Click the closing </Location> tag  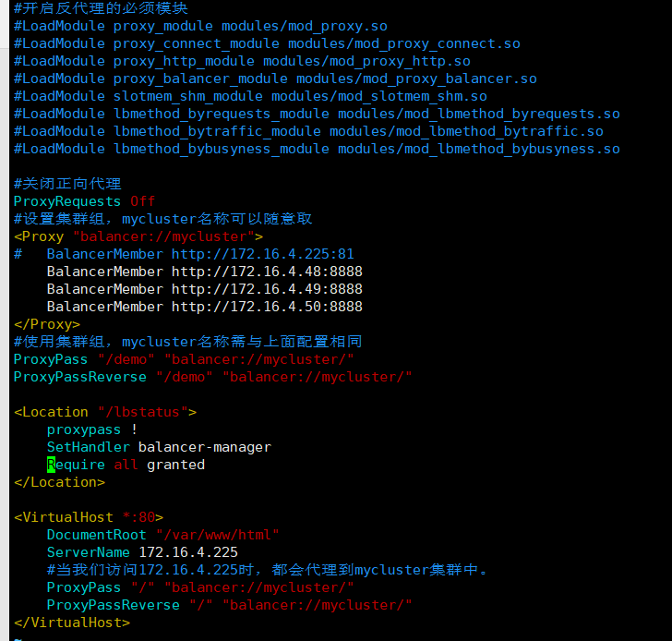(x=59, y=483)
